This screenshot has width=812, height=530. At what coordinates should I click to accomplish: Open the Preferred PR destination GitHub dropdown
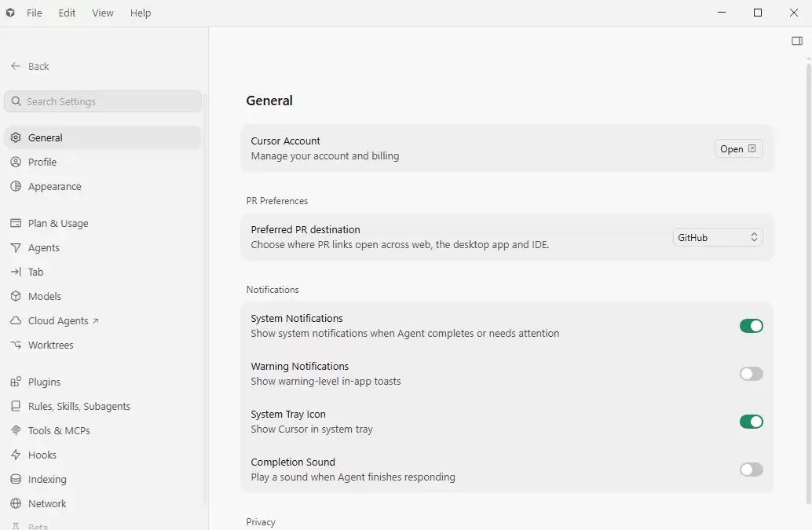(718, 238)
